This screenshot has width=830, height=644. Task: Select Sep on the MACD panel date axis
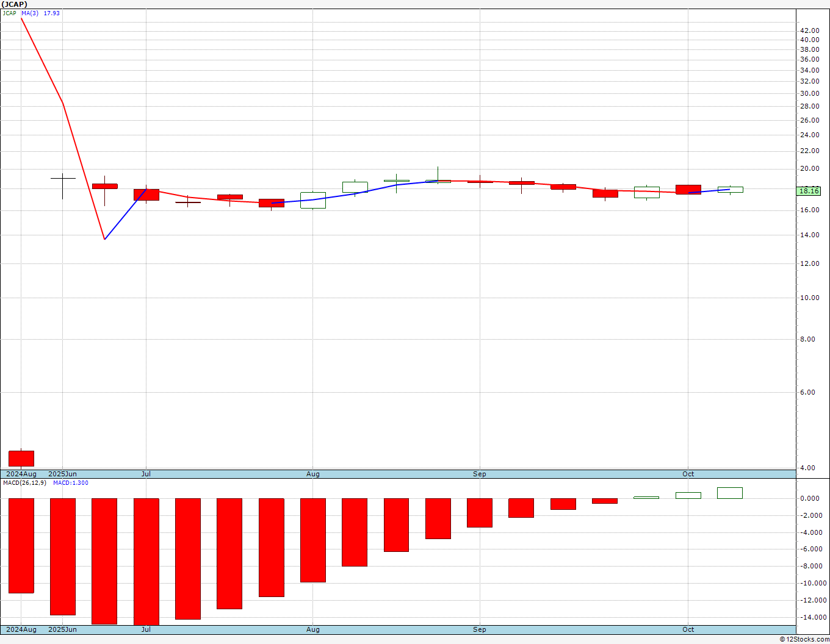click(480, 629)
